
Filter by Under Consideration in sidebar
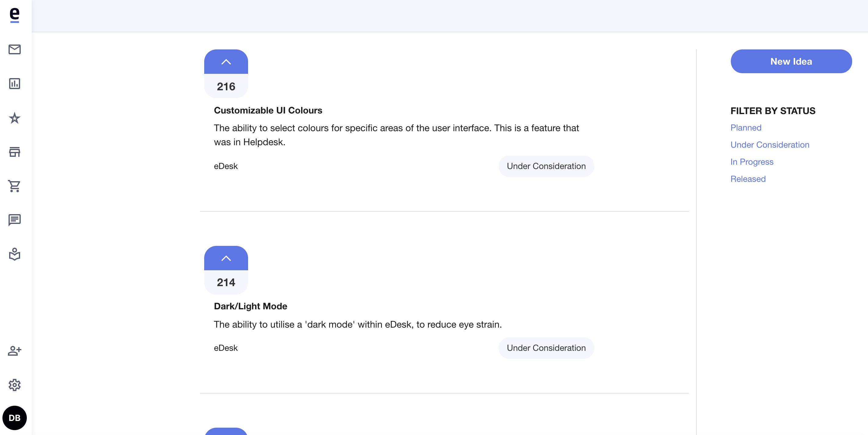click(x=770, y=145)
